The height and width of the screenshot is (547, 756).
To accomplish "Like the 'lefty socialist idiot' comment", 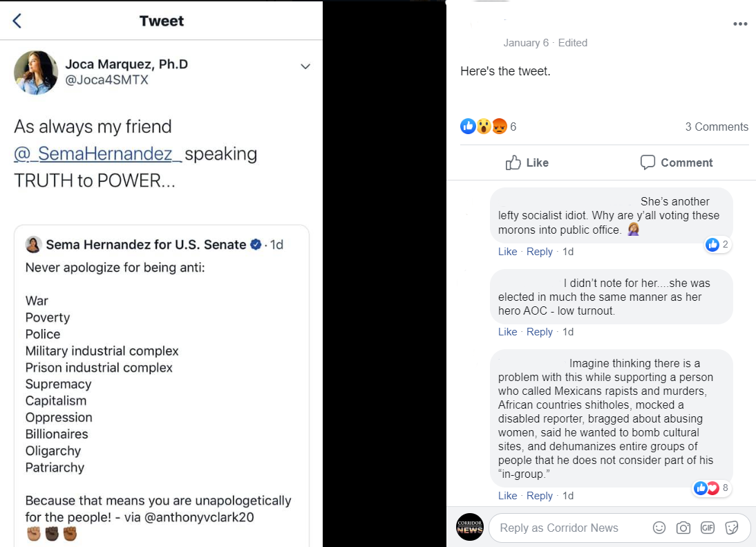I will click(x=507, y=252).
